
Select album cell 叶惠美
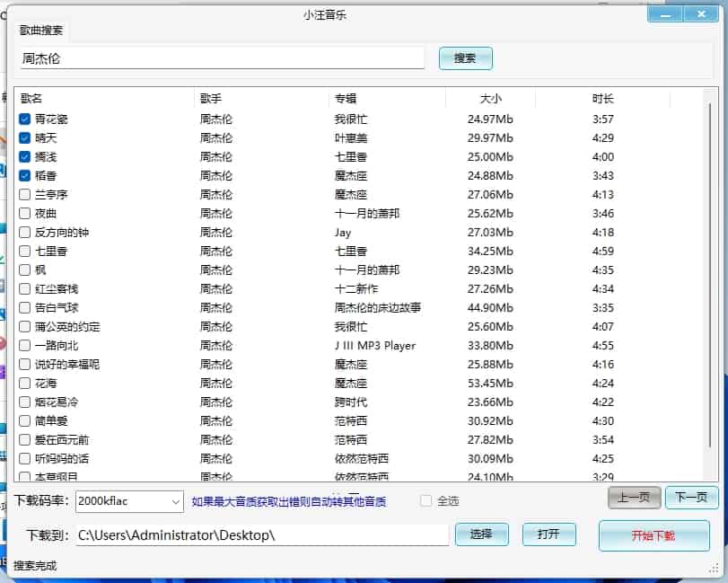tap(351, 138)
